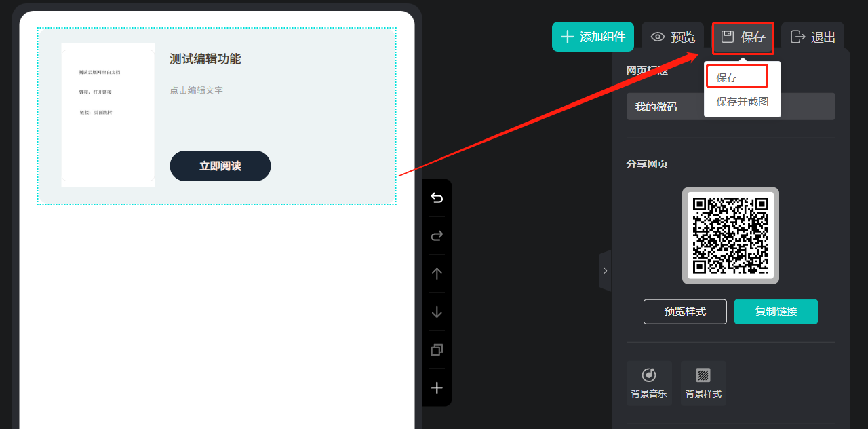This screenshot has width=868, height=429.
Task: Exit editor via 退出 button
Action: 812,37
